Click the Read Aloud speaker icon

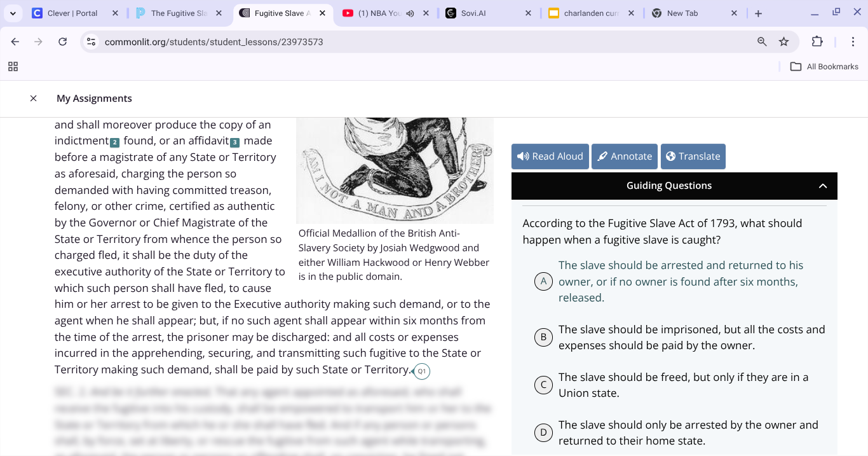(x=522, y=156)
